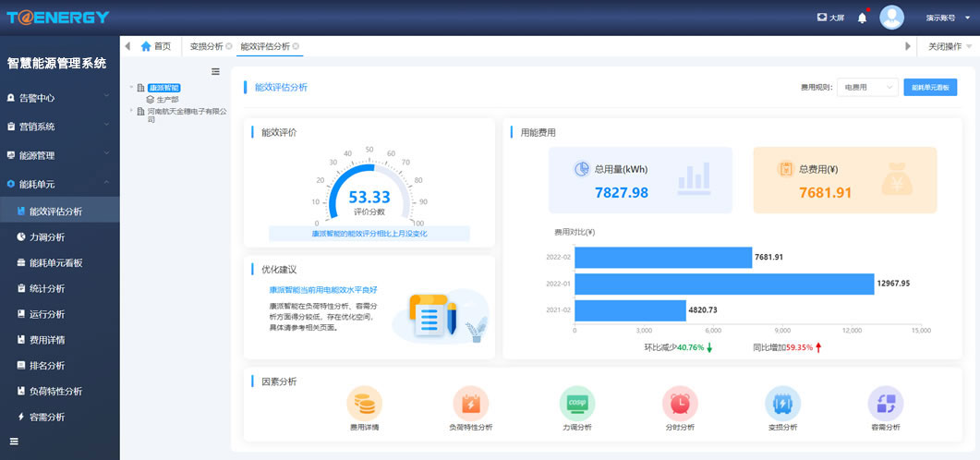
Task: Click the user avatar icon
Action: click(891, 18)
